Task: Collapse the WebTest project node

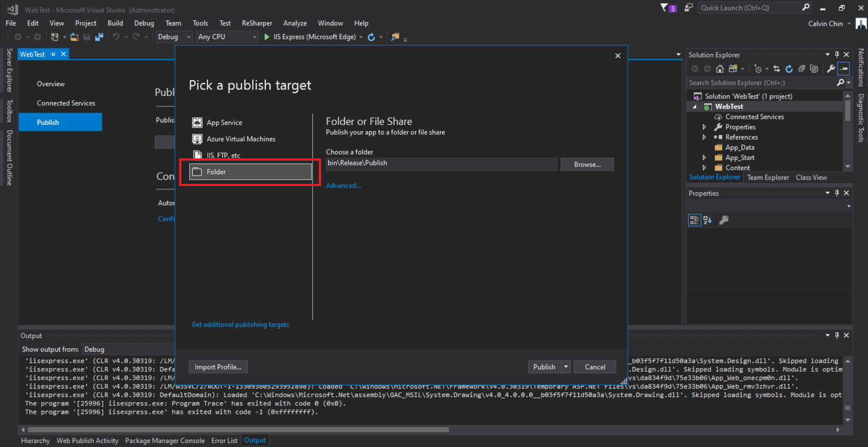Action: pyautogui.click(x=694, y=107)
